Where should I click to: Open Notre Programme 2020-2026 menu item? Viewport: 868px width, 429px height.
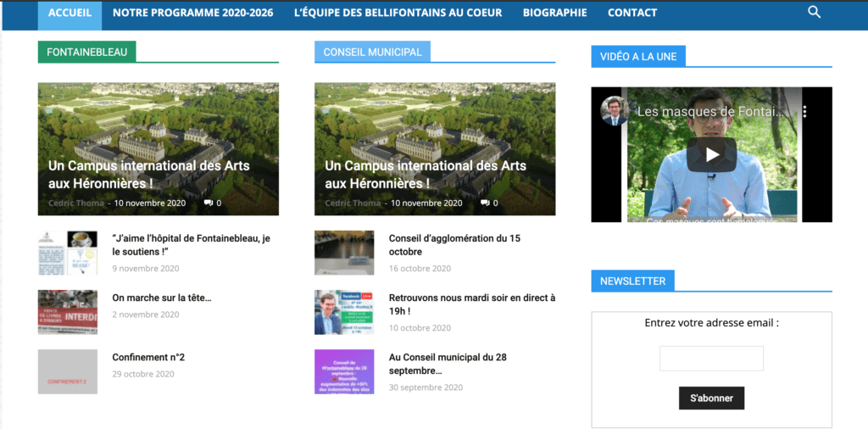coord(193,13)
